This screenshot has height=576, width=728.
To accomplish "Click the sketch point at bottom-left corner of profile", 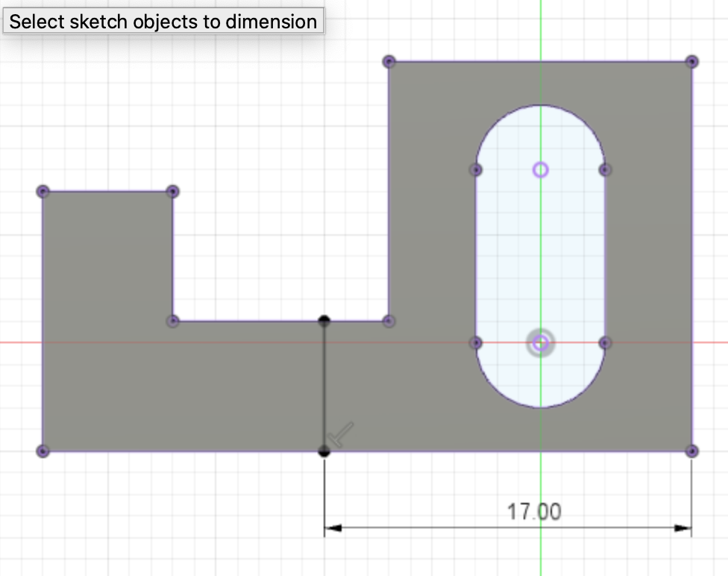I will pos(43,451).
